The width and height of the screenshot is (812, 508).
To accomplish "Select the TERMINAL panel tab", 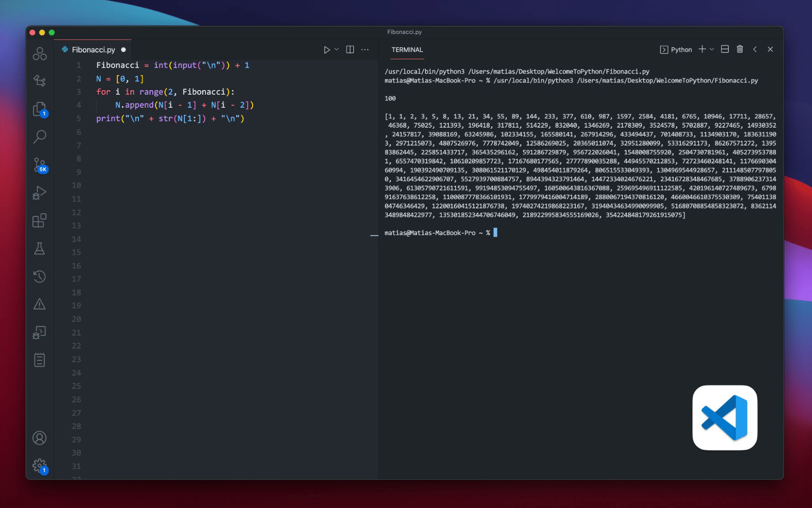I will (x=407, y=50).
